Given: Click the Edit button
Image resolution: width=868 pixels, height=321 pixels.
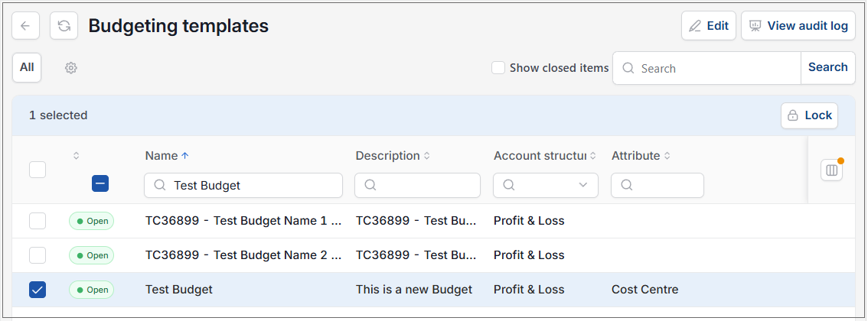Looking at the screenshot, I should coord(709,26).
